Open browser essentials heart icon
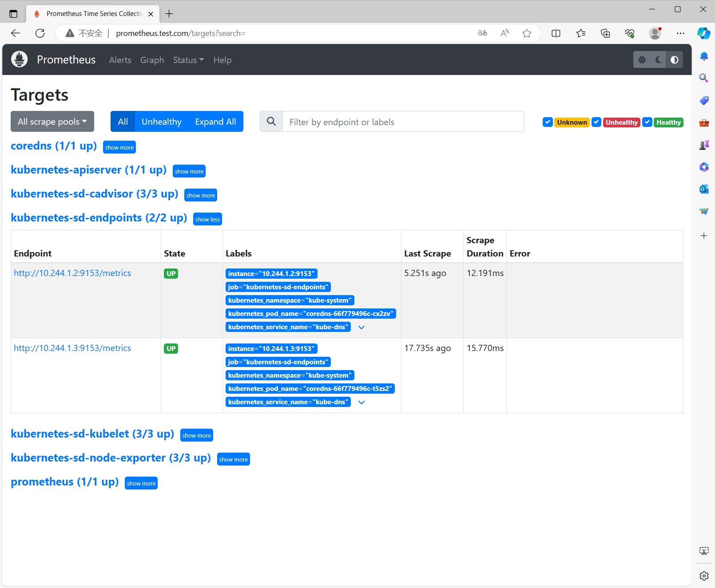 point(630,33)
